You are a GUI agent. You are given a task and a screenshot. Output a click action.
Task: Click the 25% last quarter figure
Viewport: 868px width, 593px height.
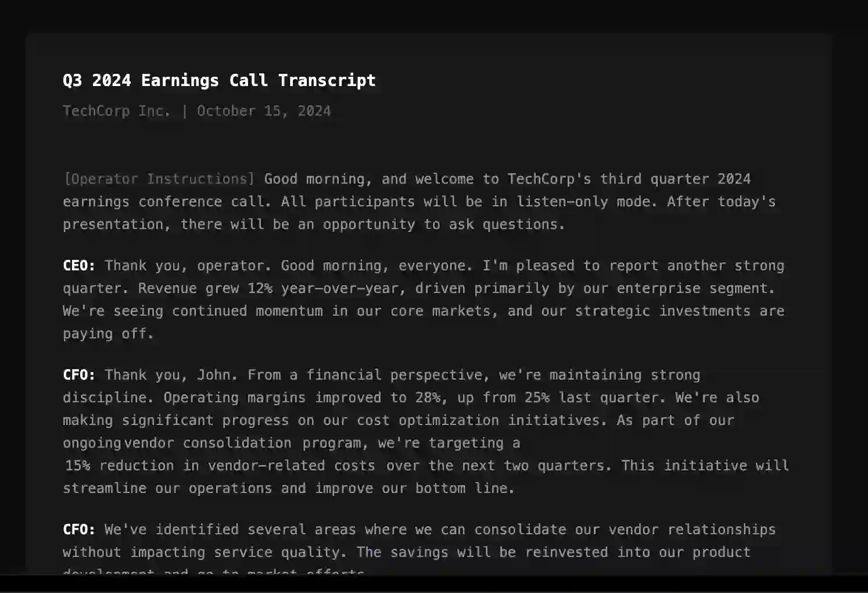tap(537, 398)
